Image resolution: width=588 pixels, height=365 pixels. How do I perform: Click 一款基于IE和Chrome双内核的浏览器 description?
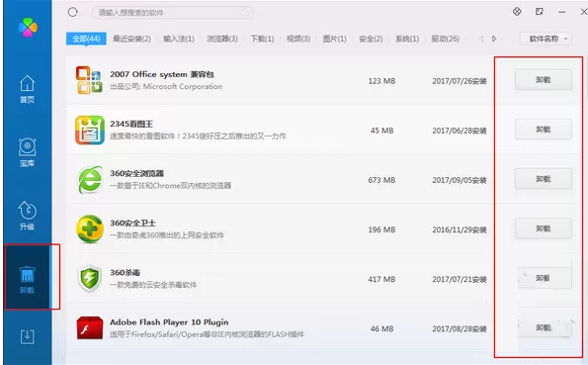tap(171, 186)
